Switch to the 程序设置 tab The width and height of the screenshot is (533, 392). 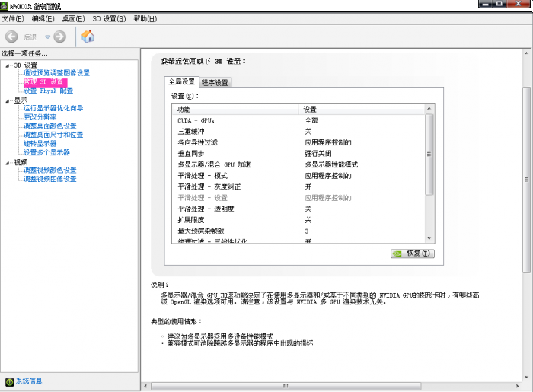pos(215,82)
